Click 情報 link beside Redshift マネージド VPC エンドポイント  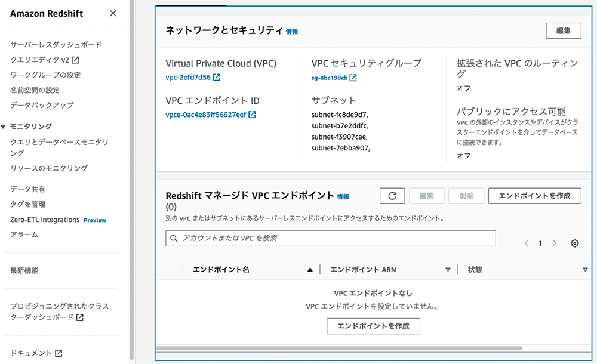point(343,196)
